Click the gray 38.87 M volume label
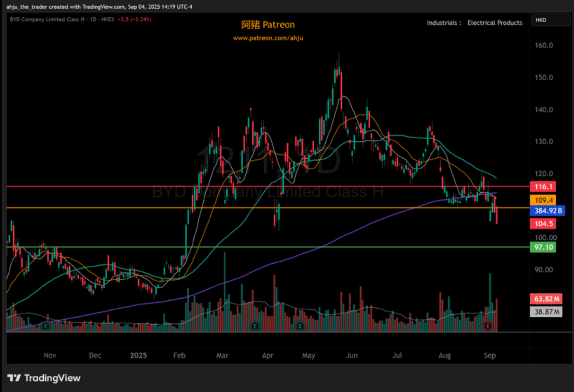 pos(546,312)
